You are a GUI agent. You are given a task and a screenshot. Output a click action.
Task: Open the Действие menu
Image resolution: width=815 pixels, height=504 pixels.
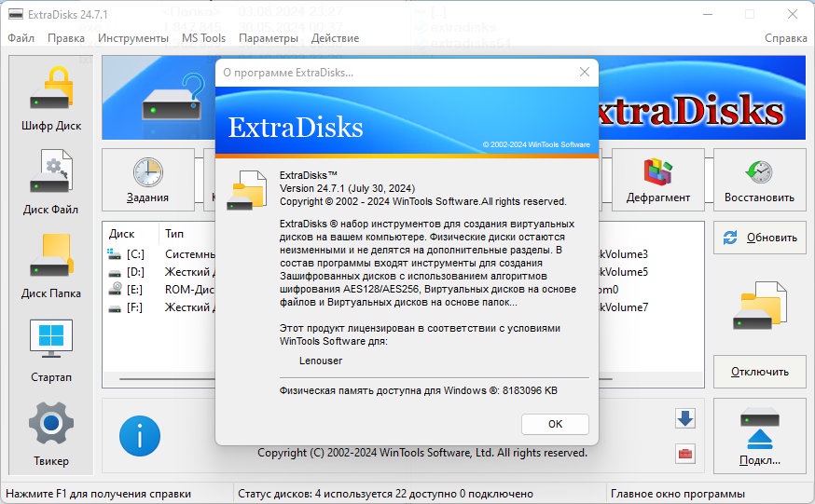click(x=335, y=38)
